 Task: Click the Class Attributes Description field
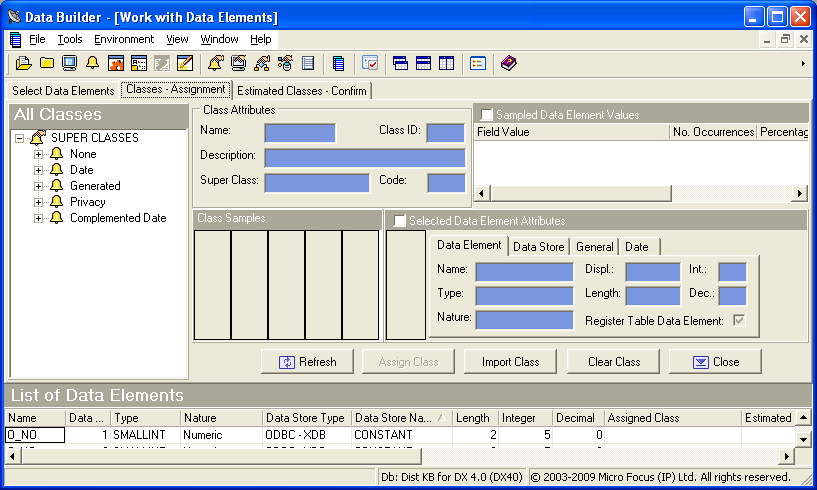(364, 157)
